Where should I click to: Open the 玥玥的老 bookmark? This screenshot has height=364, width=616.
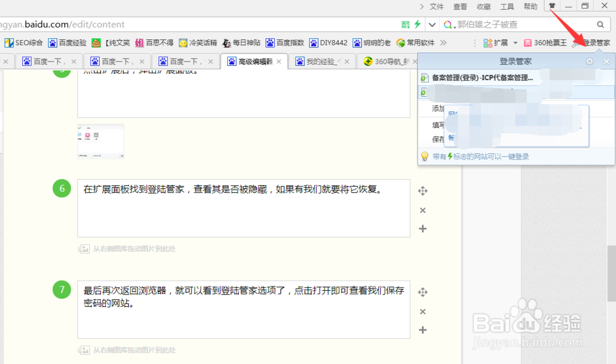(371, 42)
